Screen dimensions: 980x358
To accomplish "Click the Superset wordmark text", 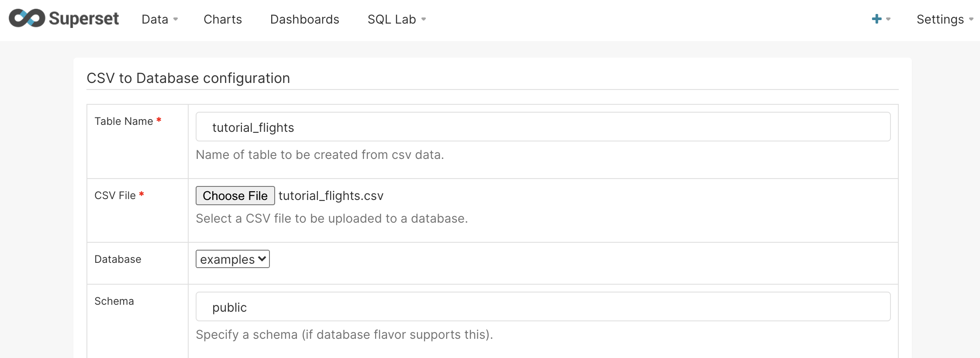I will 84,19.
